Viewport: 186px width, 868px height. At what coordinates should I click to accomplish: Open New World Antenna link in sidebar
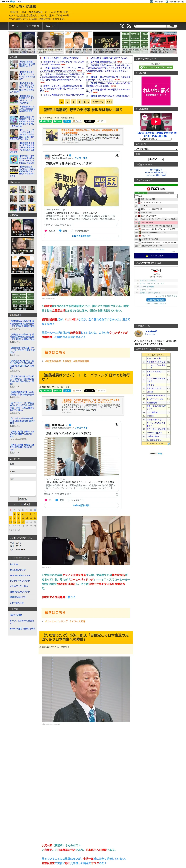(20, 575)
